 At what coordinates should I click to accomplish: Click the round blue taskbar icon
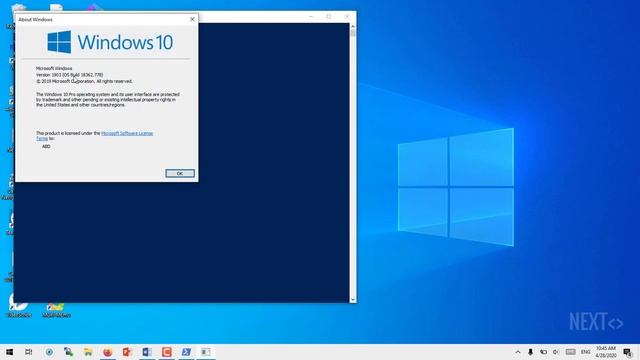49,352
